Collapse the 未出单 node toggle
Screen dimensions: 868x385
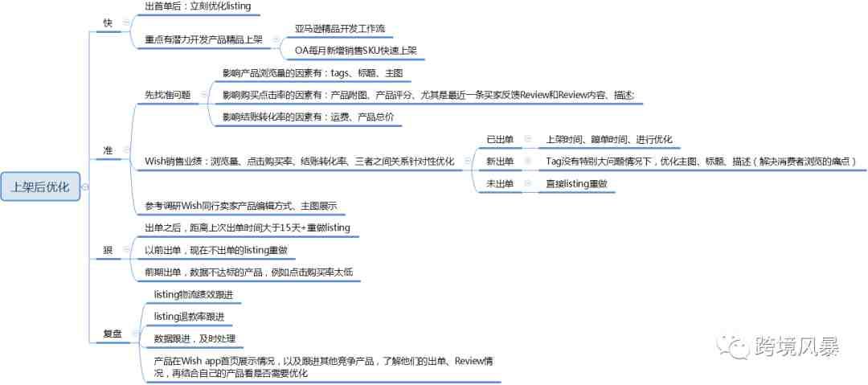[527, 184]
